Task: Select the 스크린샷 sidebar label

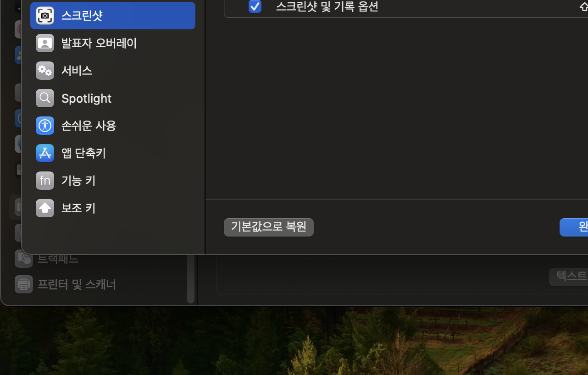Action: [82, 16]
